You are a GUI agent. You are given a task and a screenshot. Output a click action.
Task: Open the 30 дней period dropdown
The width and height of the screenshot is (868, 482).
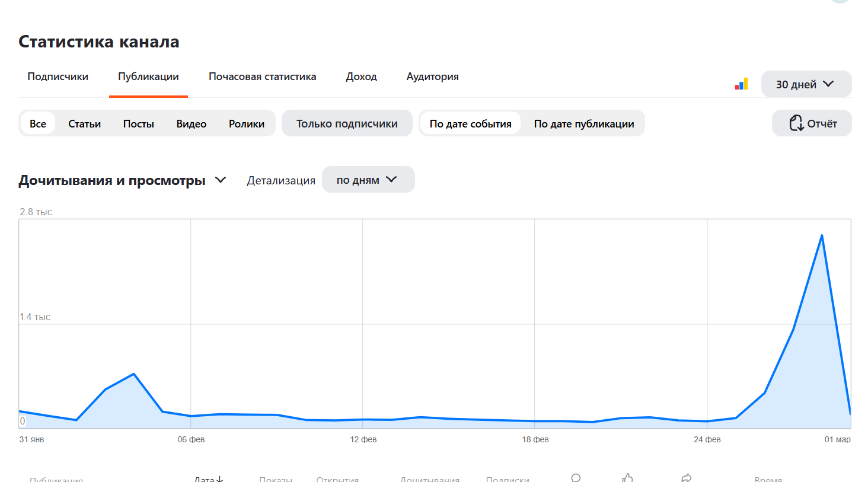tap(806, 84)
